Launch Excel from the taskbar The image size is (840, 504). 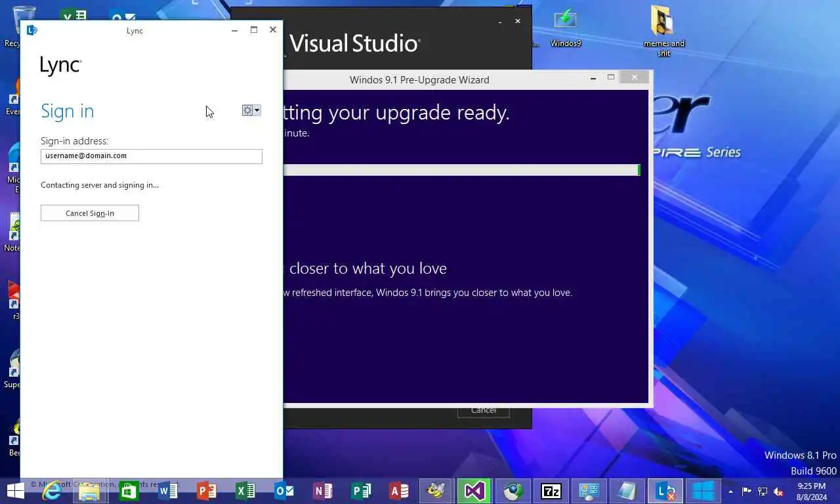tap(245, 491)
